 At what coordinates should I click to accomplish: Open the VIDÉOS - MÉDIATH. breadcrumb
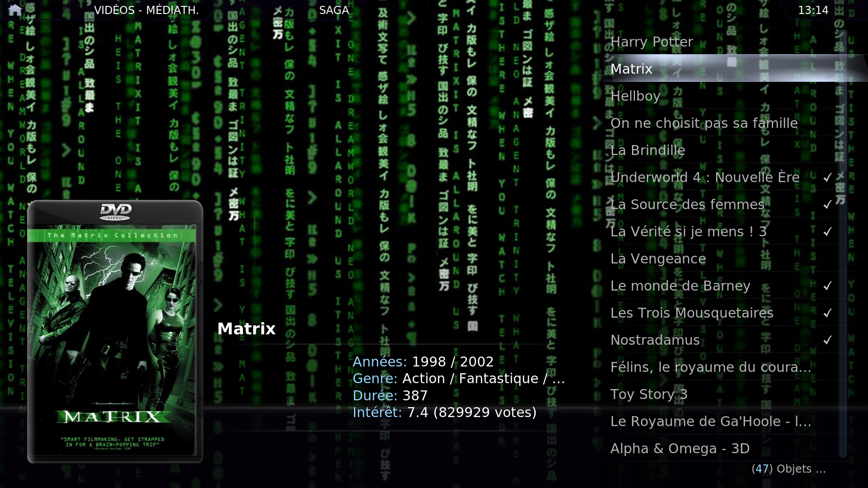(x=146, y=10)
